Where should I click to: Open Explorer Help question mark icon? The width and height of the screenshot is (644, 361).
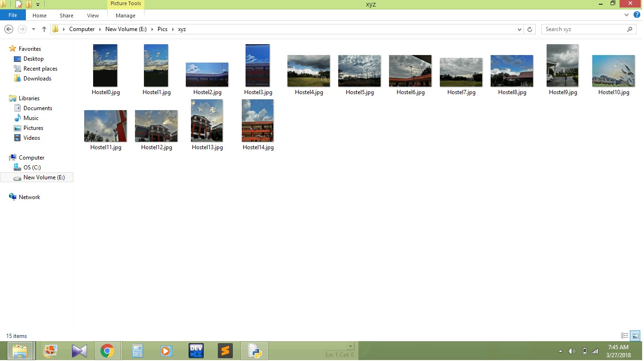[x=637, y=15]
